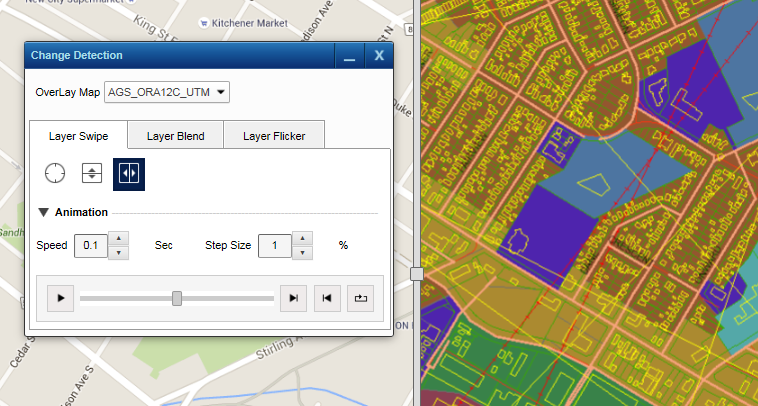Viewport: 758px width, 406px height.
Task: Open the Layer Swipe tab
Action: coord(79,136)
